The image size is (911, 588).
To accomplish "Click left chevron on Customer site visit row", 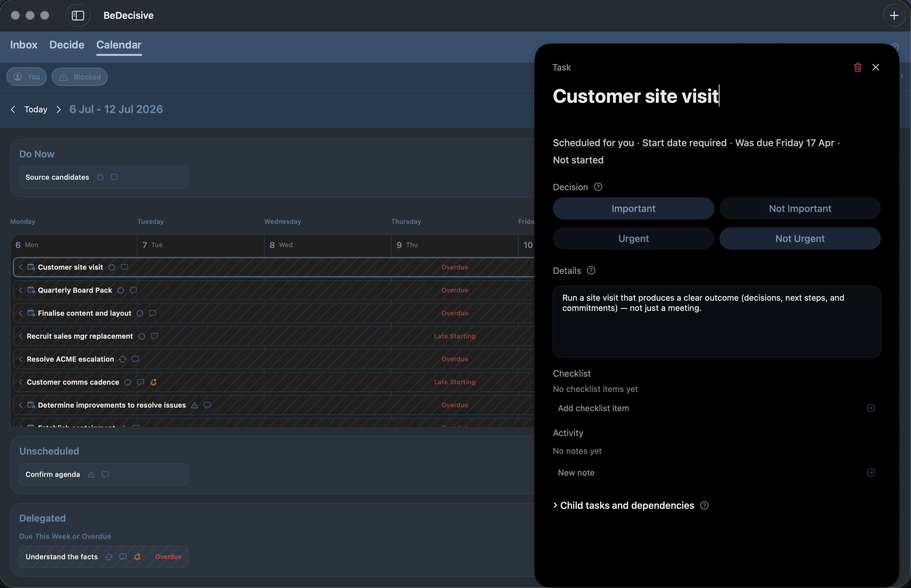I will click(21, 267).
